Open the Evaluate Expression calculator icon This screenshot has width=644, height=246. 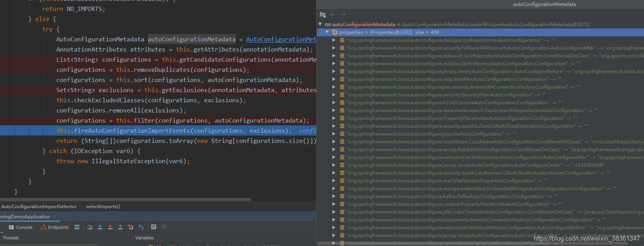tap(154, 227)
